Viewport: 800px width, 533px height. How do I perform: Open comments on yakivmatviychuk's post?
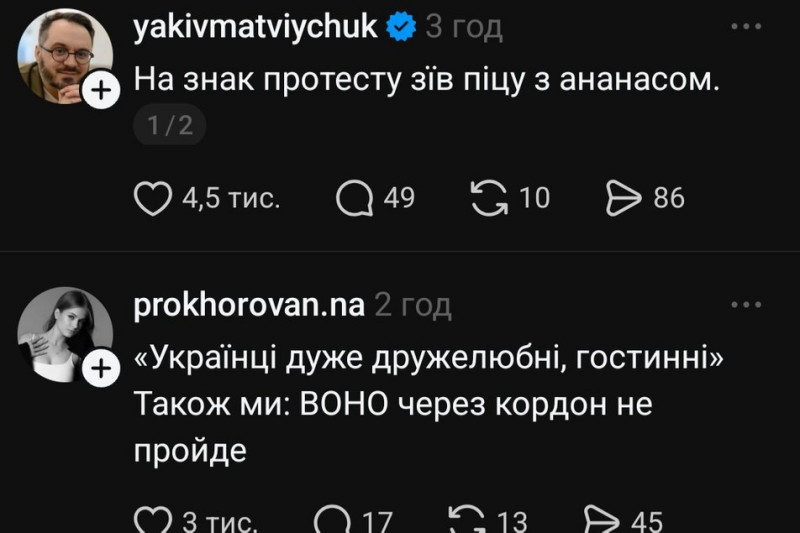pos(354,198)
